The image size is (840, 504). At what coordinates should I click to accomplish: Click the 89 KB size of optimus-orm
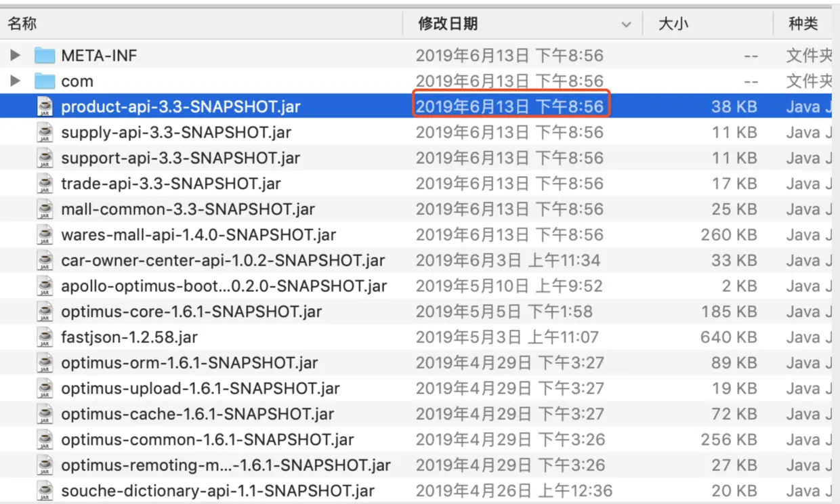click(734, 363)
